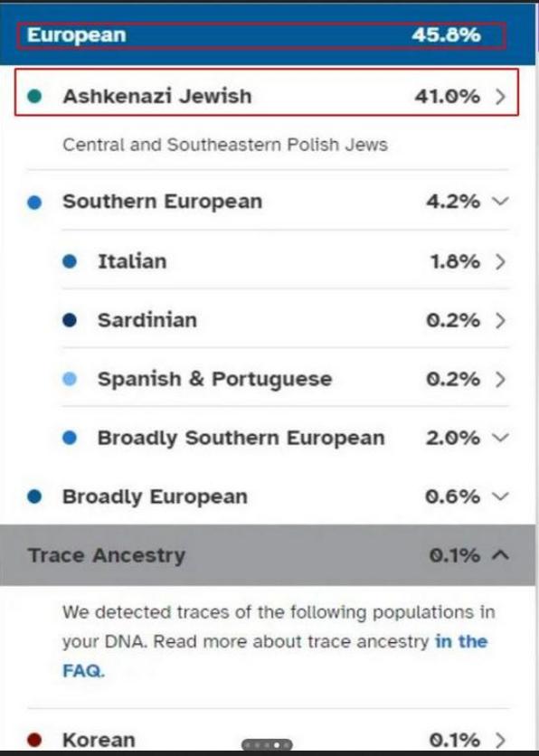Click the page indicator dots at bottom
Screen dimensions: 539x756
[267, 745]
